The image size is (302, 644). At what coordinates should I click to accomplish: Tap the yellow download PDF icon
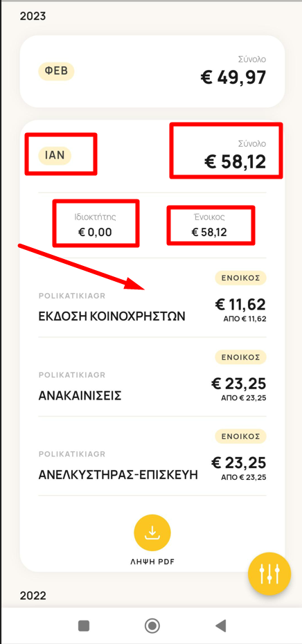coord(152,533)
